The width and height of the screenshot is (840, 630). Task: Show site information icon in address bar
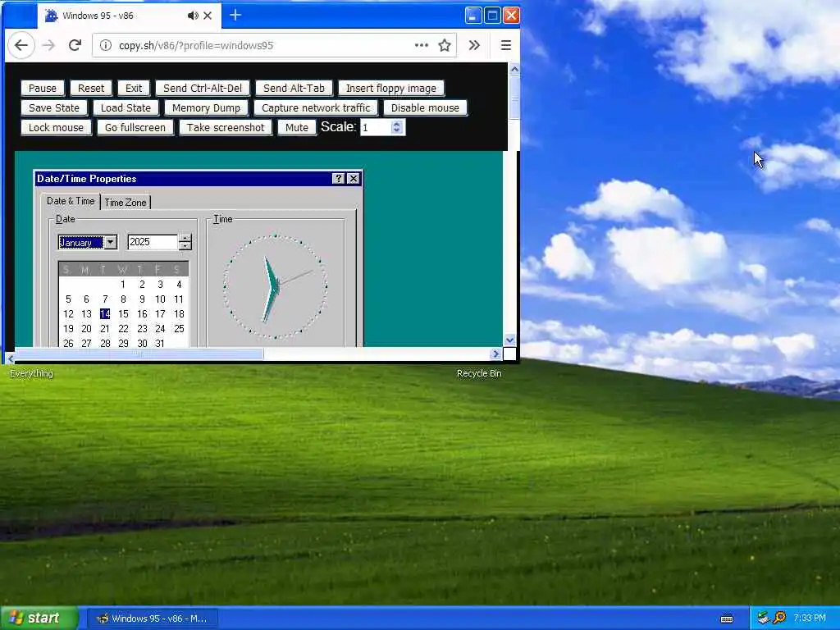point(106,46)
